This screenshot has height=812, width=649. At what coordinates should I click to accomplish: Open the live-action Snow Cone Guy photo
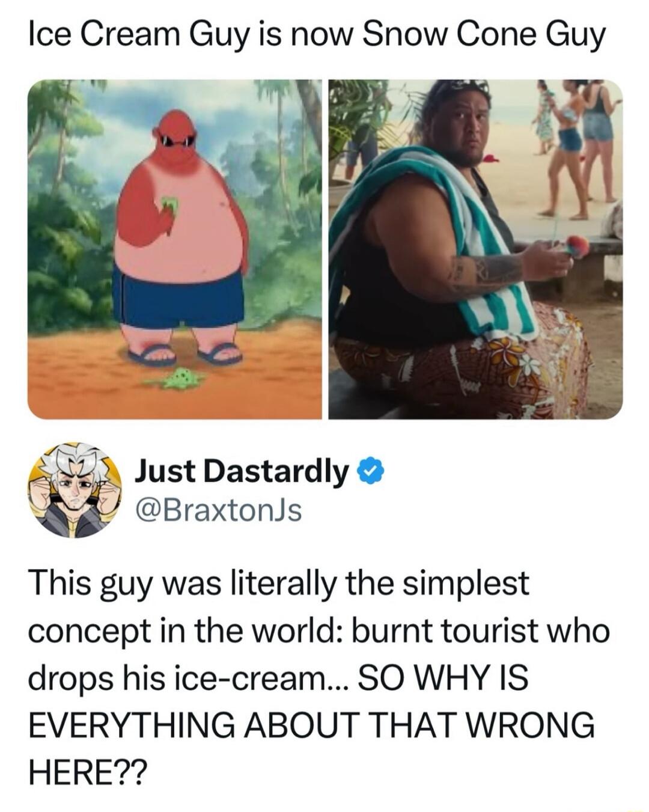click(475, 249)
